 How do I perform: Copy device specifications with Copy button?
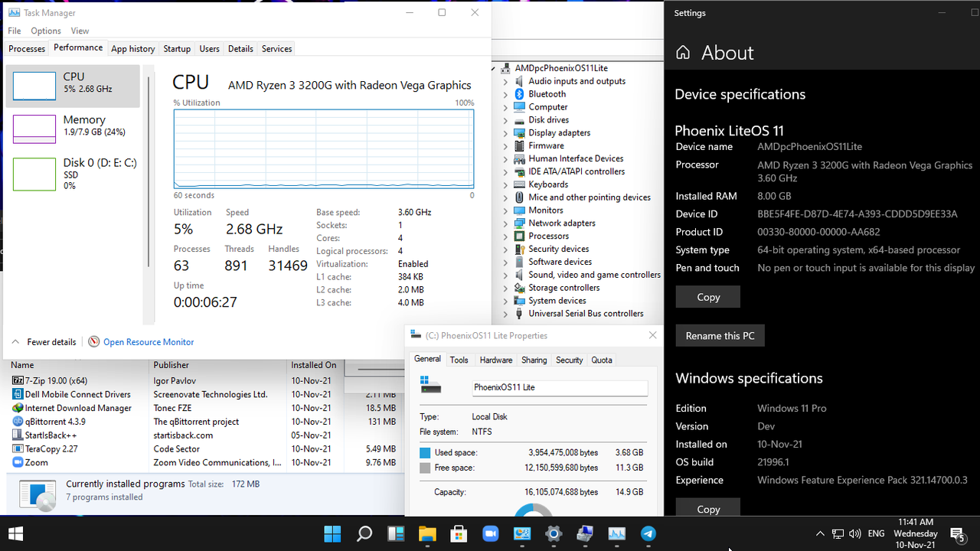pos(708,297)
